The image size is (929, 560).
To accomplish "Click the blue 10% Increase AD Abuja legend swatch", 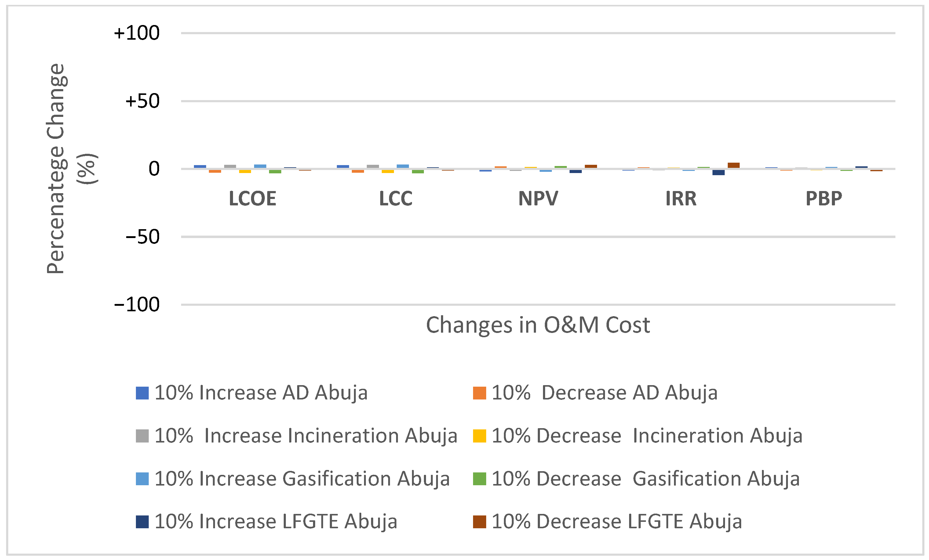I will click(142, 393).
